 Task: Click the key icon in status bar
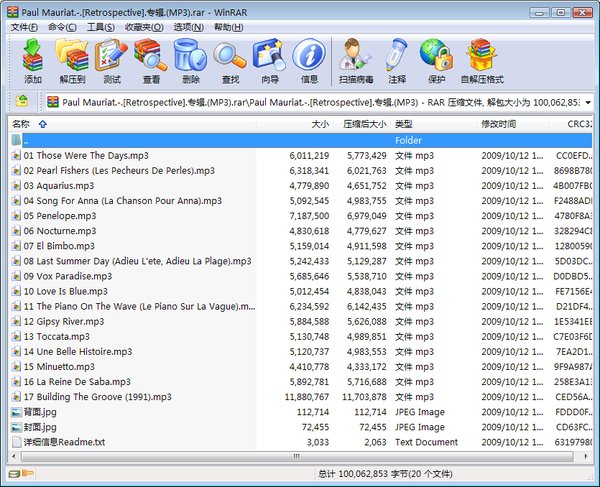[x=28, y=474]
